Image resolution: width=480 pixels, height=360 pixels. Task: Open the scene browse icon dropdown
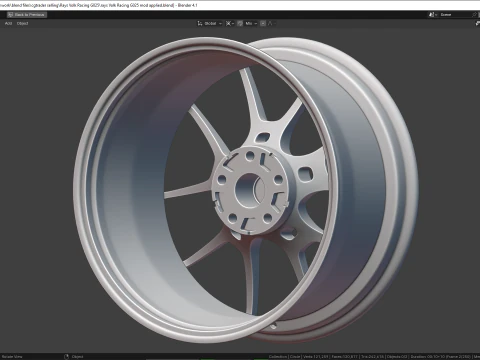click(x=433, y=15)
